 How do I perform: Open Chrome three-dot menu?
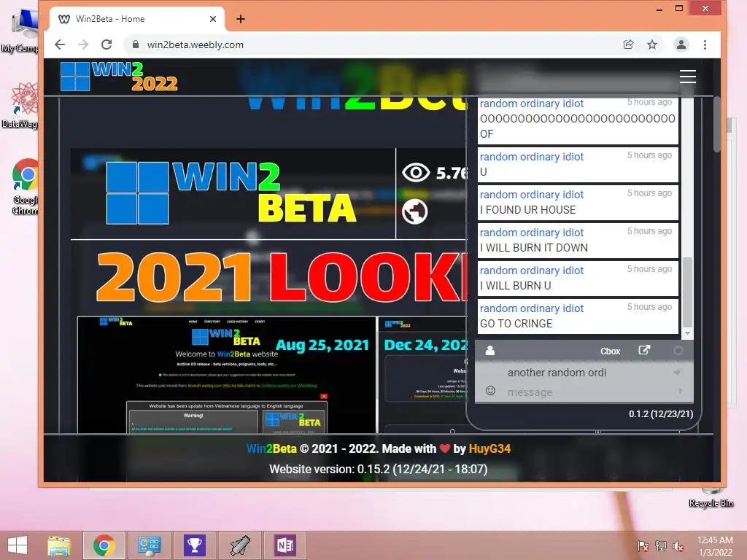tap(705, 44)
